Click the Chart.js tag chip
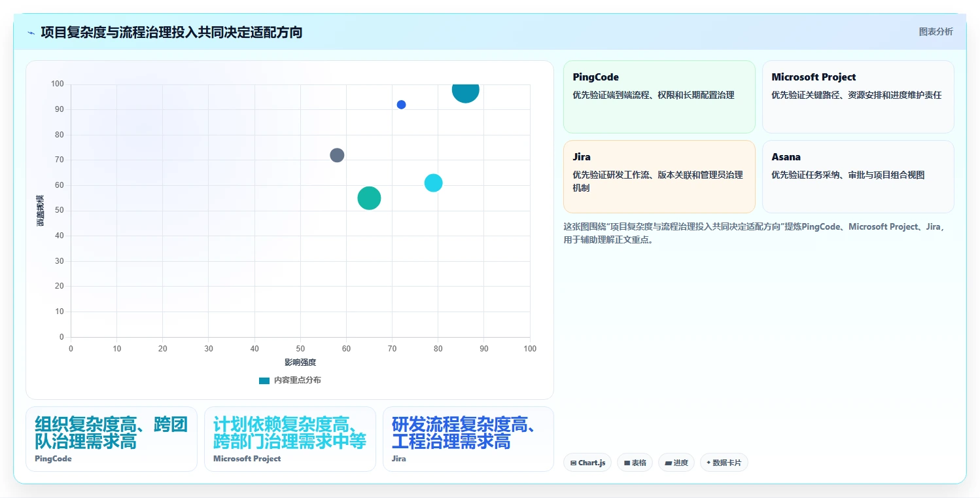The image size is (980, 498). [587, 463]
